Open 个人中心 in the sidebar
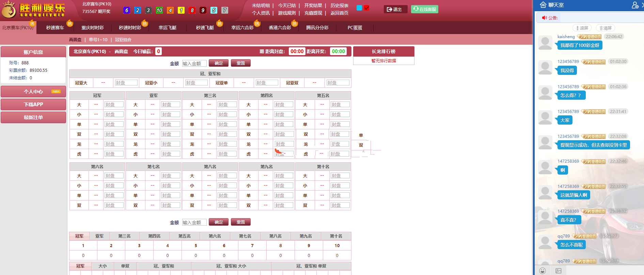 coord(33,92)
